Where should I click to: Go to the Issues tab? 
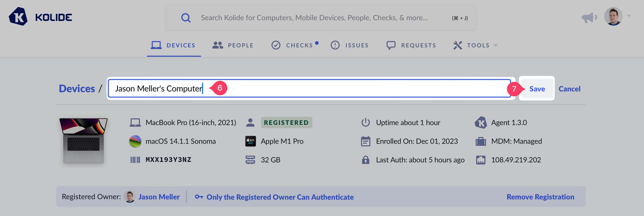click(x=349, y=45)
